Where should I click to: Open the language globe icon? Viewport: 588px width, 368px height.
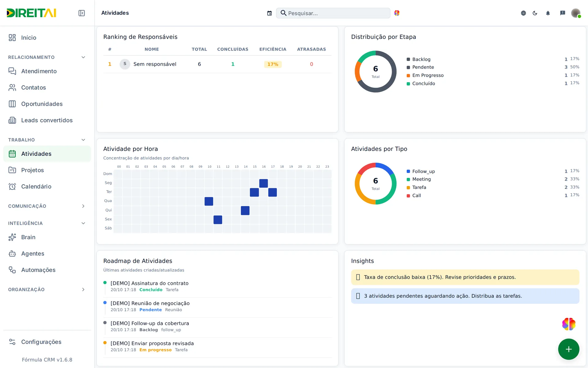[x=523, y=13]
